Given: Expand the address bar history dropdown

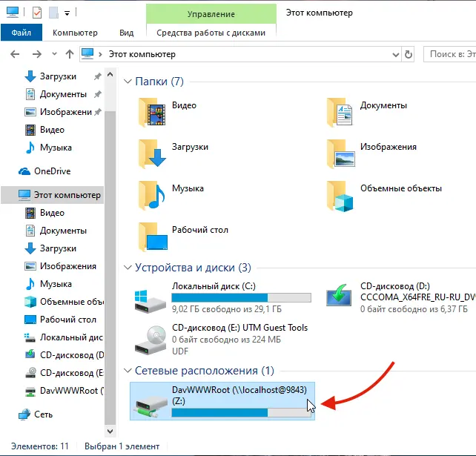Looking at the screenshot, I should [x=395, y=55].
